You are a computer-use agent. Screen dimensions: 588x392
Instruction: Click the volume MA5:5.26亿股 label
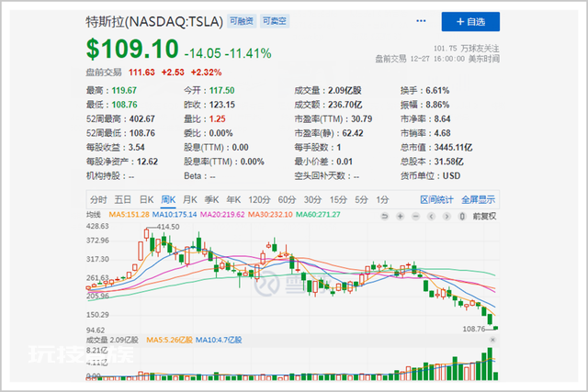[169, 340]
